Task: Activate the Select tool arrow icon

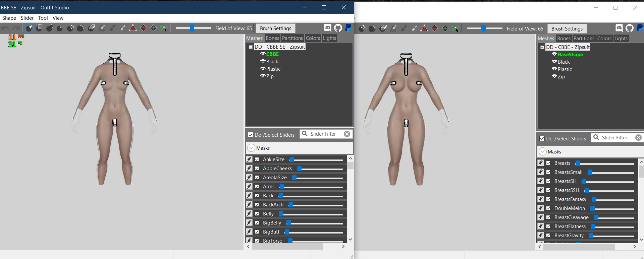Action: tap(29, 28)
